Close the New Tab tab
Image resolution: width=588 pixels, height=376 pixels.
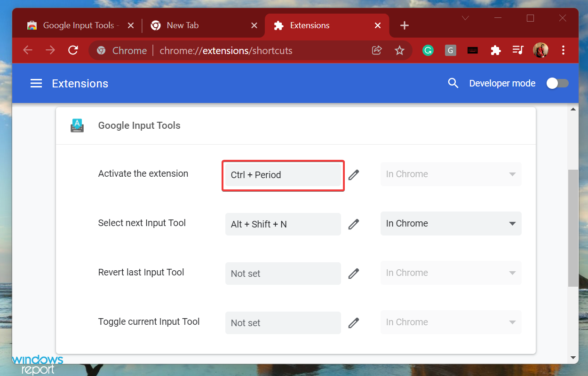point(254,25)
